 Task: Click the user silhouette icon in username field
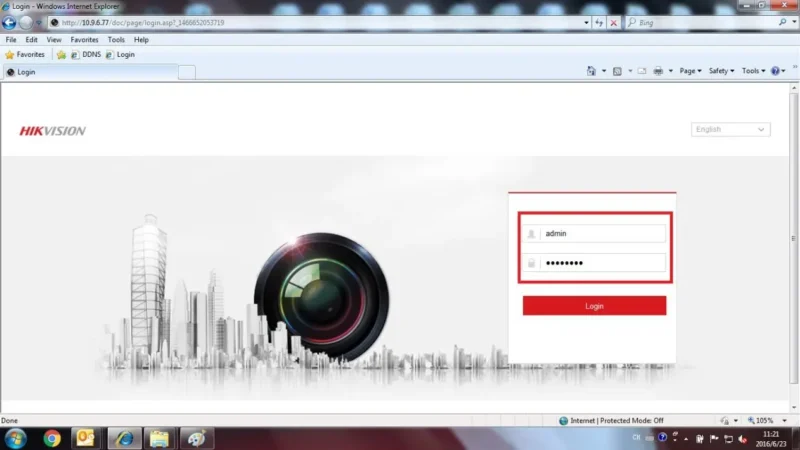531,234
